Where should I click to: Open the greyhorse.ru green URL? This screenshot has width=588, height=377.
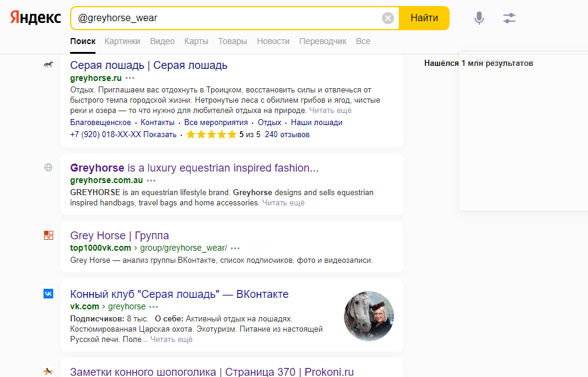(x=96, y=78)
